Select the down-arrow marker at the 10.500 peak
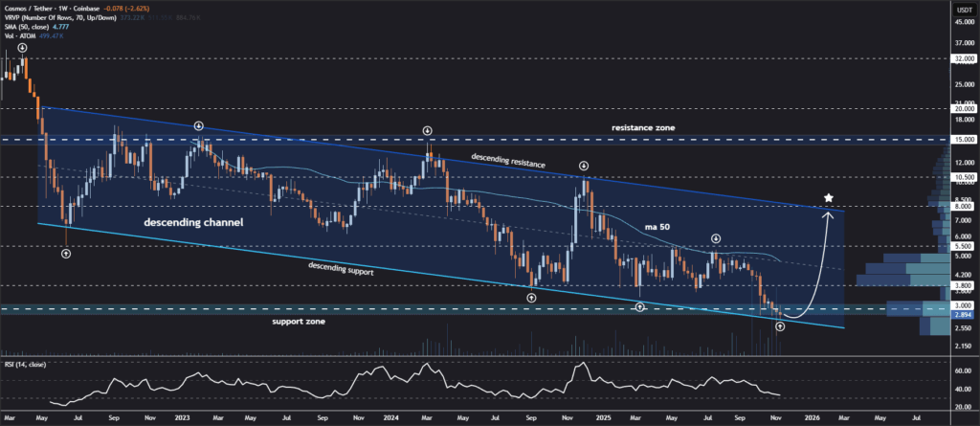The width and height of the screenshot is (980, 426). pos(583,166)
